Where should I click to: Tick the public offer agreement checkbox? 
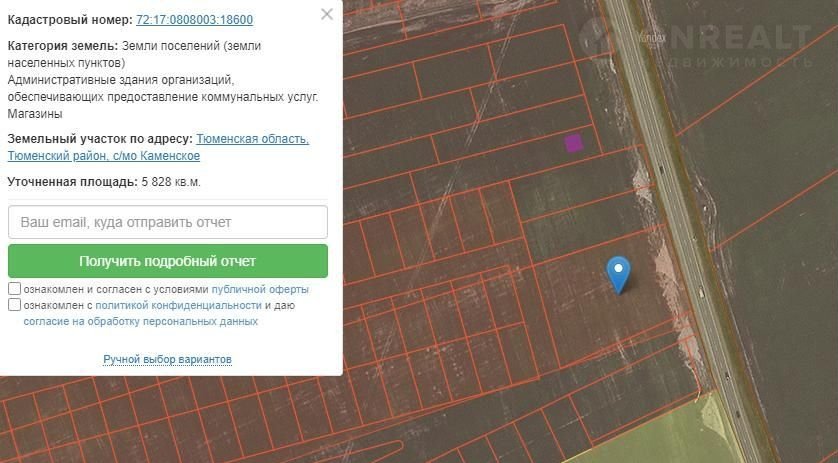point(14,289)
